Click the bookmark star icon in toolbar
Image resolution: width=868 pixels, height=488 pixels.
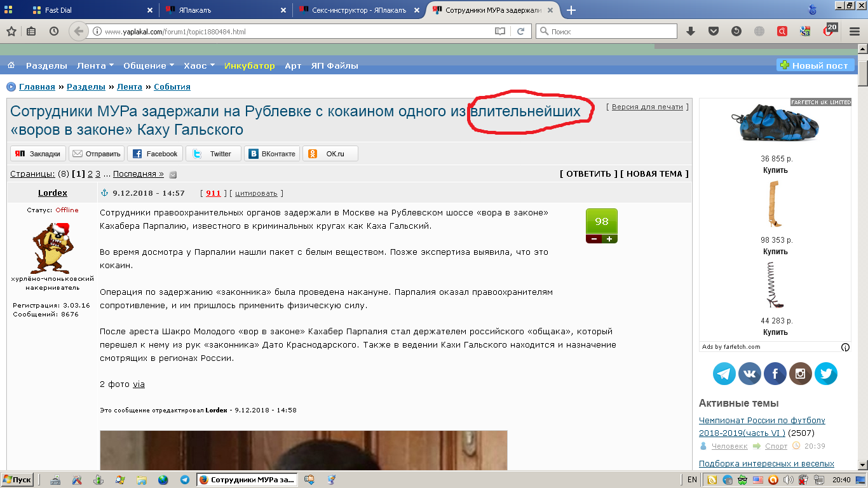click(11, 31)
